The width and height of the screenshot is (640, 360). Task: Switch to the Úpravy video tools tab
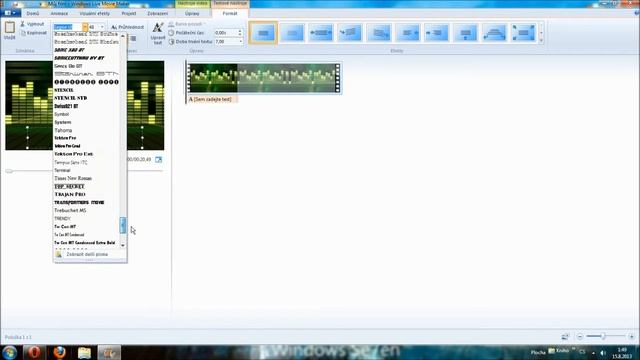pos(192,13)
